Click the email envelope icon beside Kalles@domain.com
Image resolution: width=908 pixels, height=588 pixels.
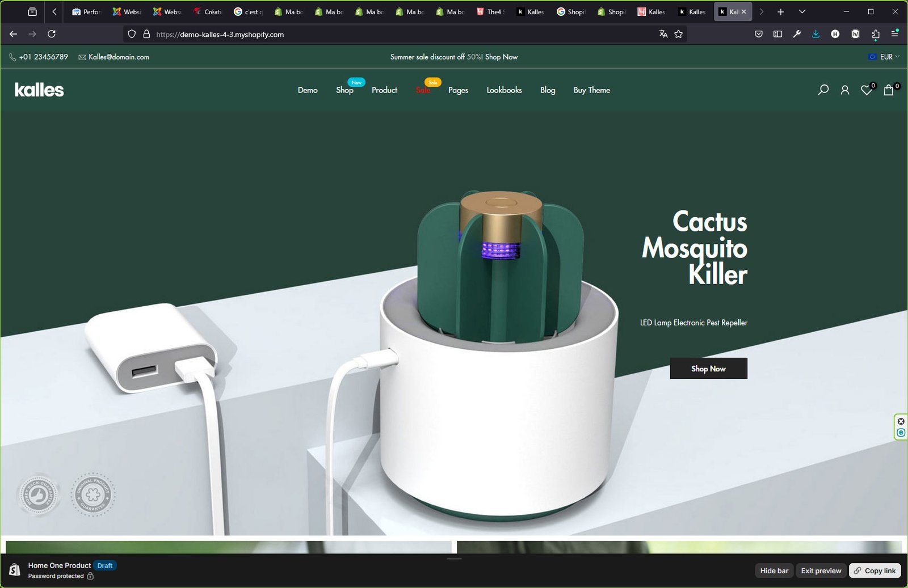(x=82, y=57)
